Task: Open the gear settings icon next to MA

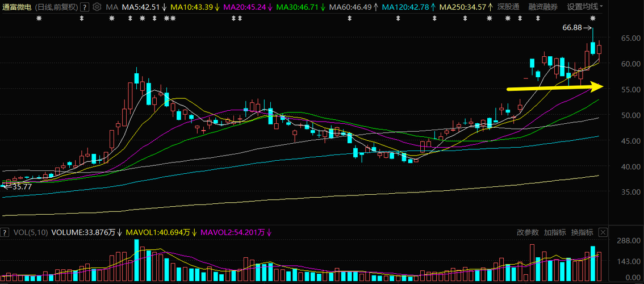Action: tap(97, 7)
